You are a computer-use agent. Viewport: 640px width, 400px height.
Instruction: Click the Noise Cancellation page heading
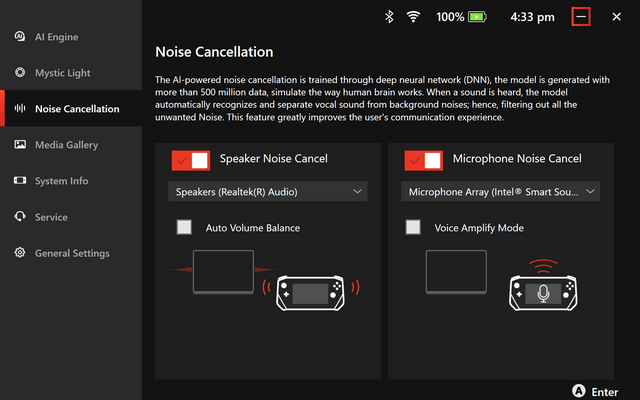[214, 52]
